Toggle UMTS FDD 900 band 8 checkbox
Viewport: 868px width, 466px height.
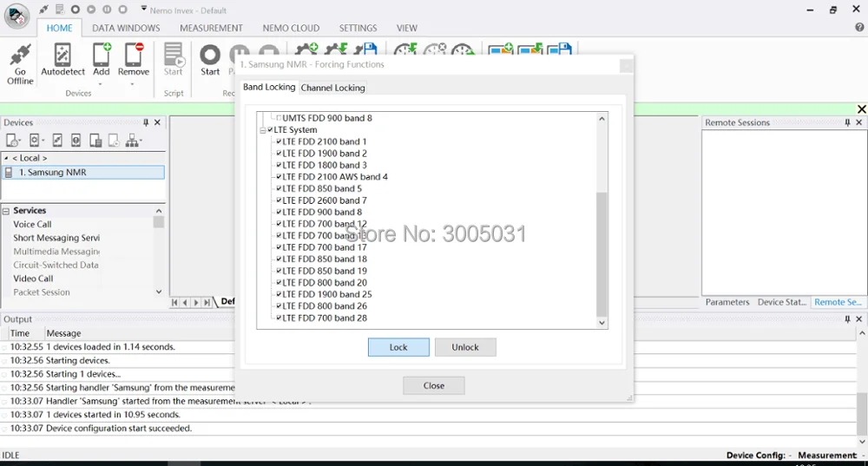click(x=279, y=118)
